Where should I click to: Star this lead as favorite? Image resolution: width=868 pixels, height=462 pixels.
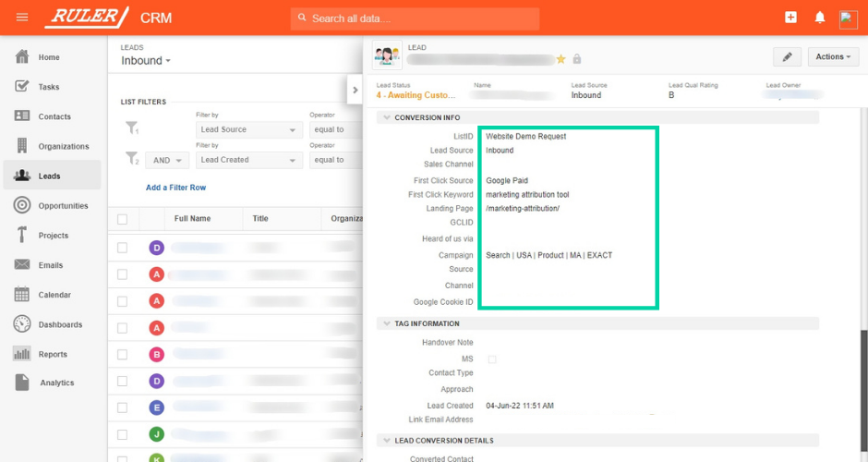pyautogui.click(x=561, y=59)
